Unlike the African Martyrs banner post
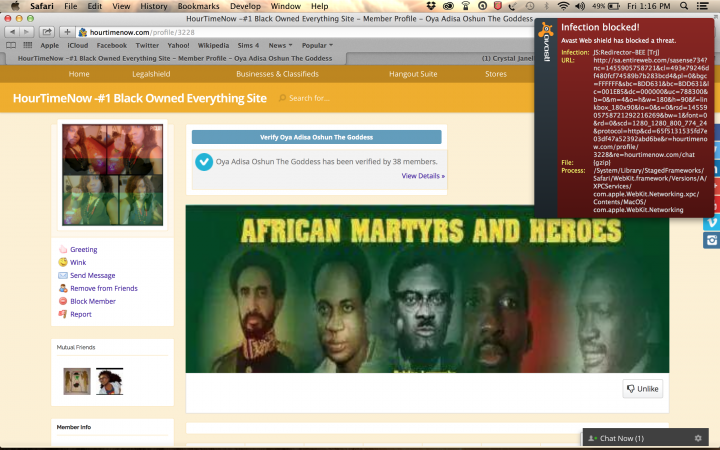This screenshot has width=720, height=450. (642, 389)
